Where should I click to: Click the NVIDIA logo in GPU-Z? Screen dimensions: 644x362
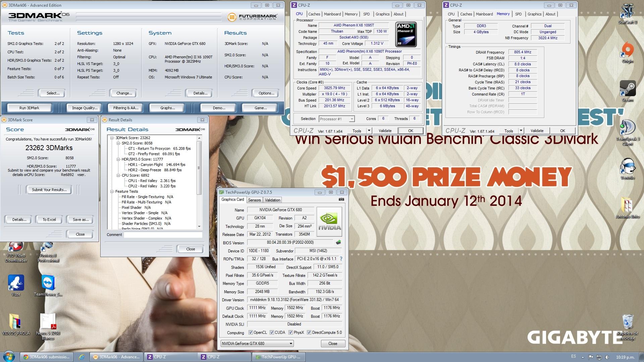click(x=329, y=222)
